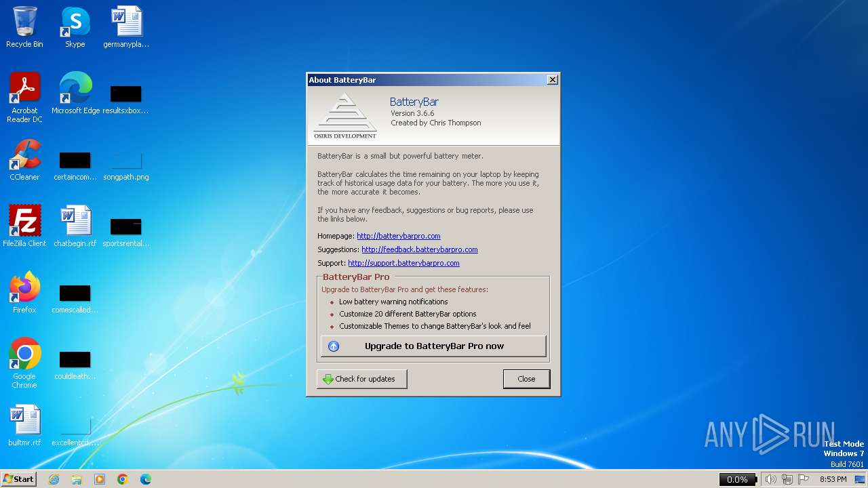Click the Show desktop taskbar icon
The height and width of the screenshot is (488, 868).
click(860, 479)
